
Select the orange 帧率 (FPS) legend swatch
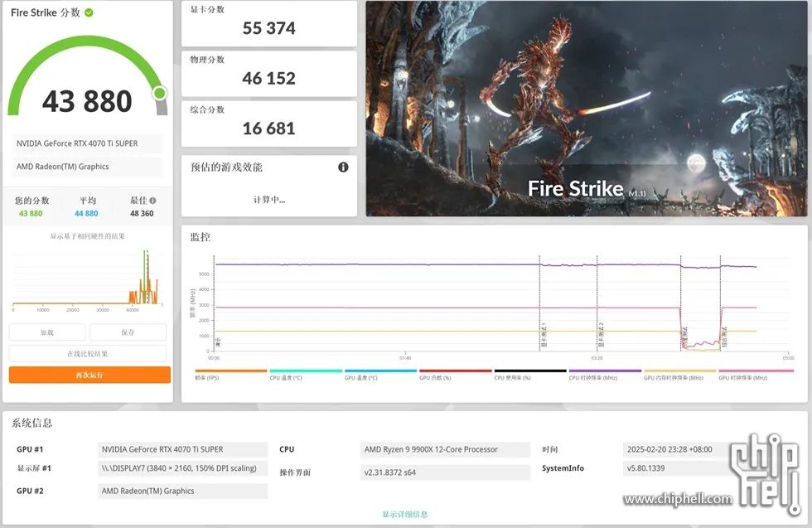click(231, 371)
